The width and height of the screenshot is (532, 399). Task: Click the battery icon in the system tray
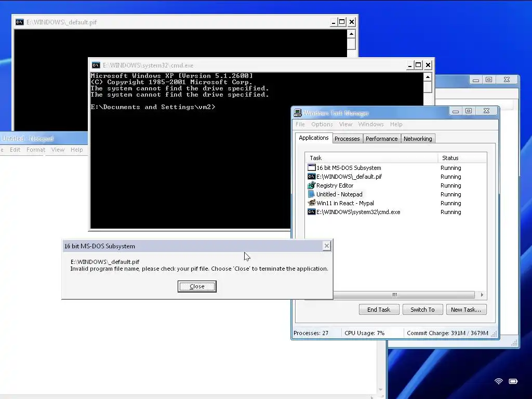pyautogui.click(x=513, y=381)
